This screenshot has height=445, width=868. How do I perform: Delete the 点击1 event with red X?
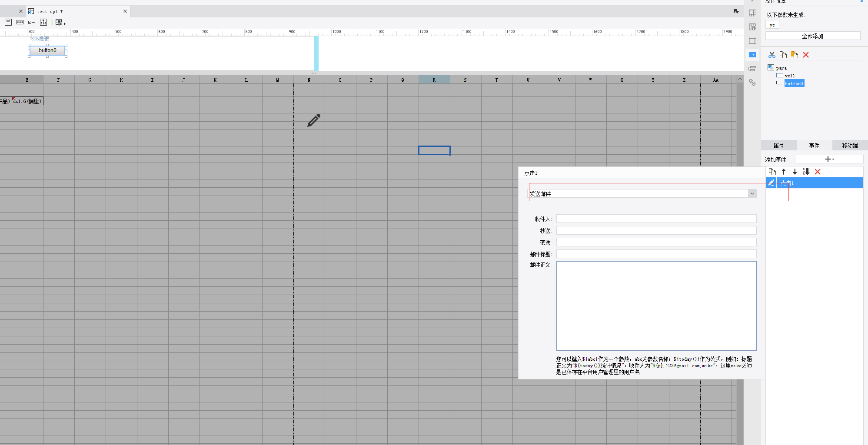coord(818,172)
